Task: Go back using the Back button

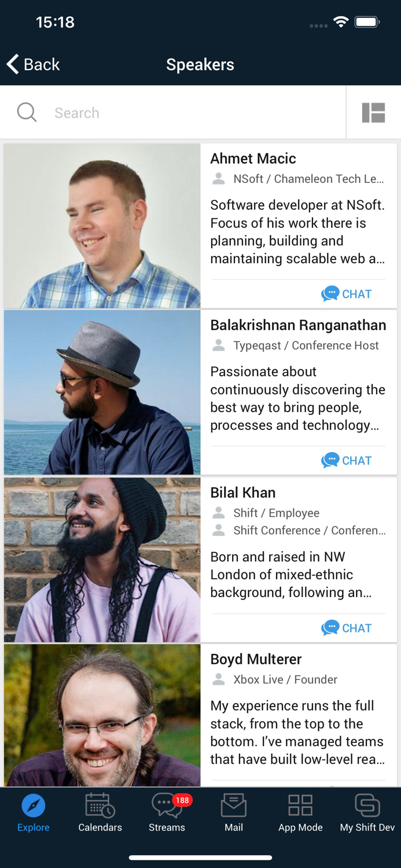Action: point(34,64)
